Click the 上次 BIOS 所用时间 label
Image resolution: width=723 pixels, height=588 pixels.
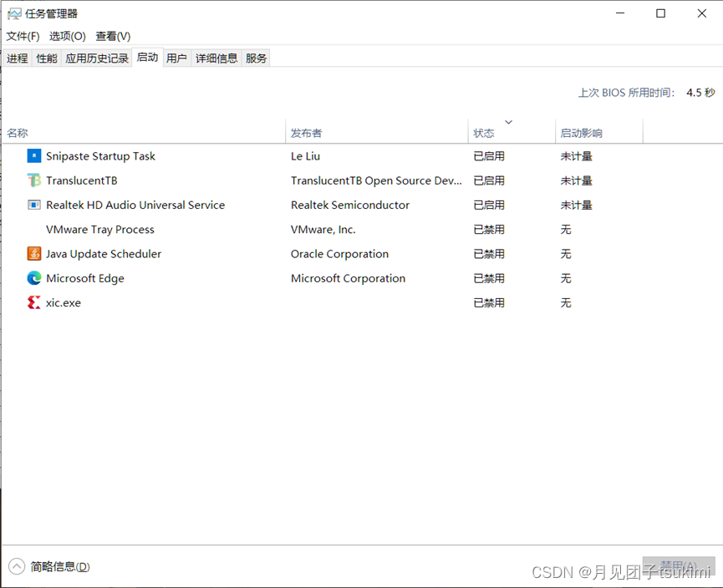[x=627, y=93]
